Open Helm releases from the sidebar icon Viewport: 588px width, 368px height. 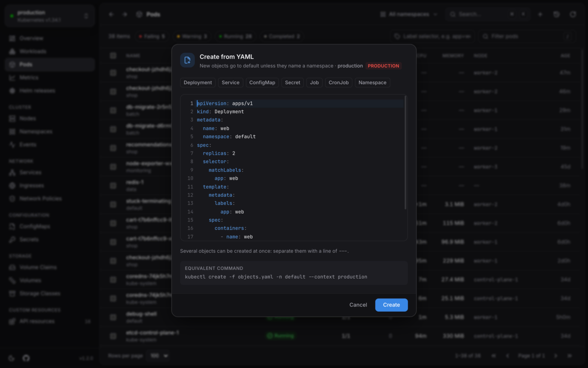coord(12,91)
